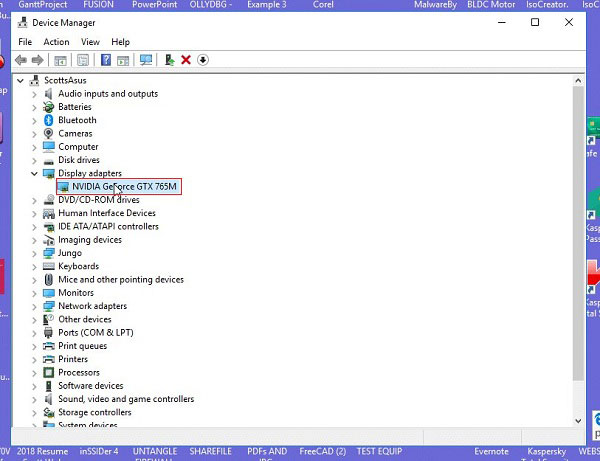Screen dimensions: 600x461
Task: Select the Ports (COM & LPT) icon
Action: click(48, 332)
